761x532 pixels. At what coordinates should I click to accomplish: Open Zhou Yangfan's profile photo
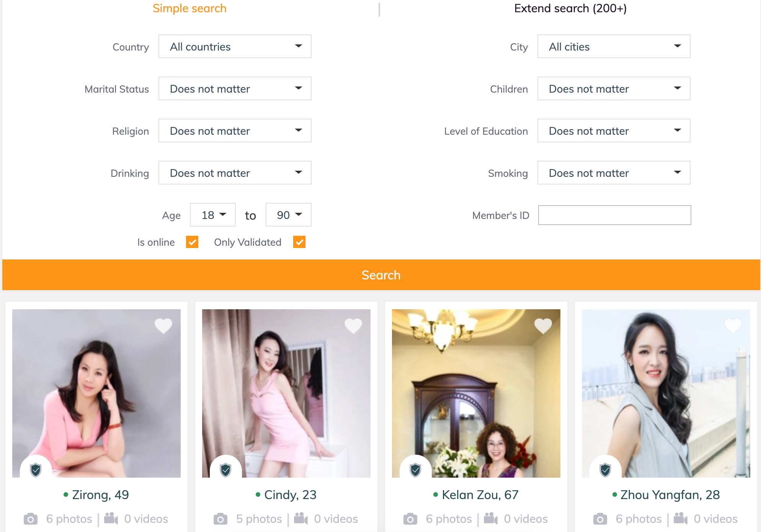click(666, 393)
